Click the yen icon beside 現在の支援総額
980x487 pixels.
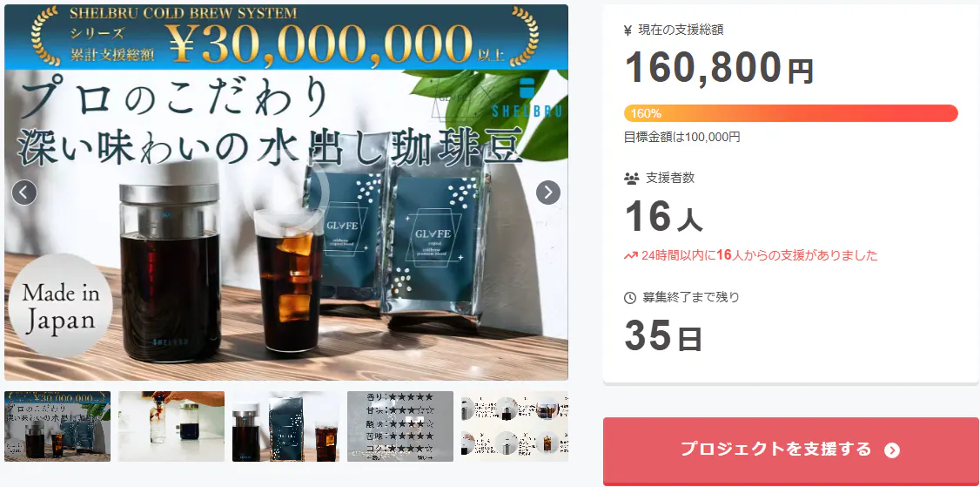[628, 30]
